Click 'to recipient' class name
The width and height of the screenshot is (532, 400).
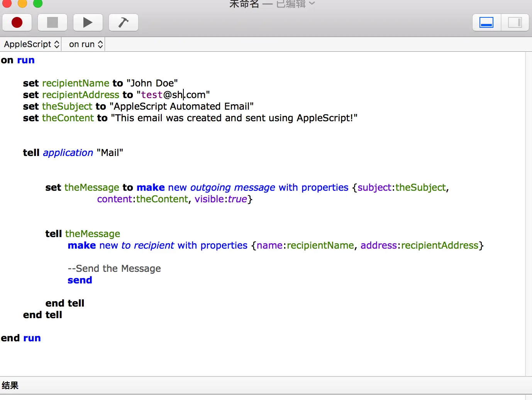[148, 245]
